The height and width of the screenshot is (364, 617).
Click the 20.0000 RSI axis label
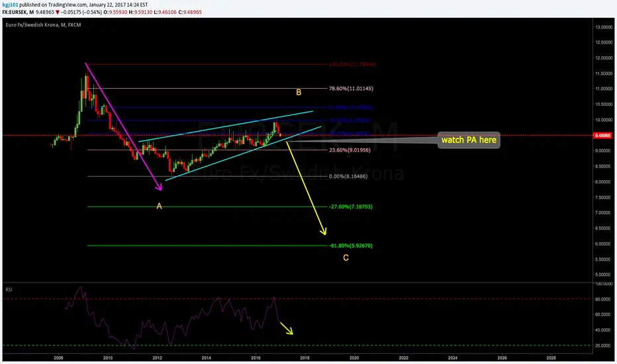[604, 345]
